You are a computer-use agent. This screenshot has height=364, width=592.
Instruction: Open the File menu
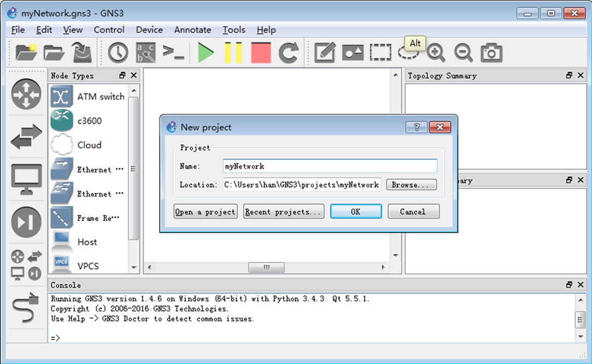17,30
